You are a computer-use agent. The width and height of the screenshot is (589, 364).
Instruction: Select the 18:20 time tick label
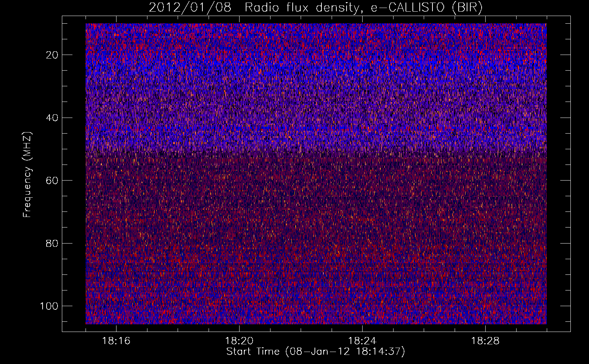239,341
